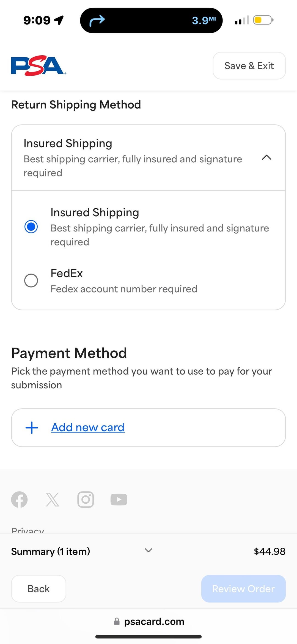Open the PSA Facebook page icon
The height and width of the screenshot is (644, 297).
19,499
